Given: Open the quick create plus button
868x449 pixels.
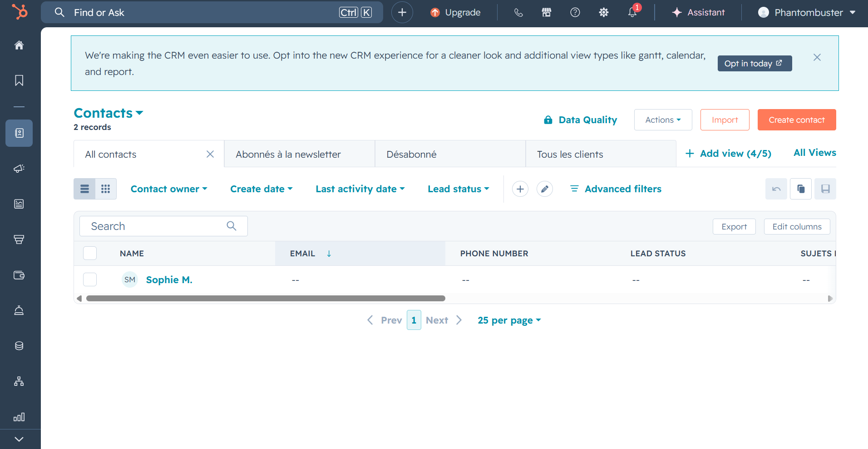Looking at the screenshot, I should [402, 12].
